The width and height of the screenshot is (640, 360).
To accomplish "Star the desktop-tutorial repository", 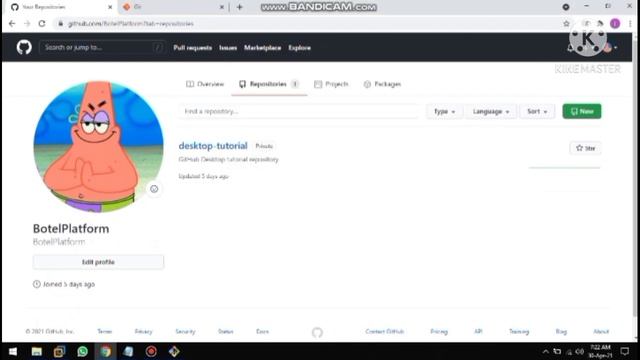I will click(585, 148).
